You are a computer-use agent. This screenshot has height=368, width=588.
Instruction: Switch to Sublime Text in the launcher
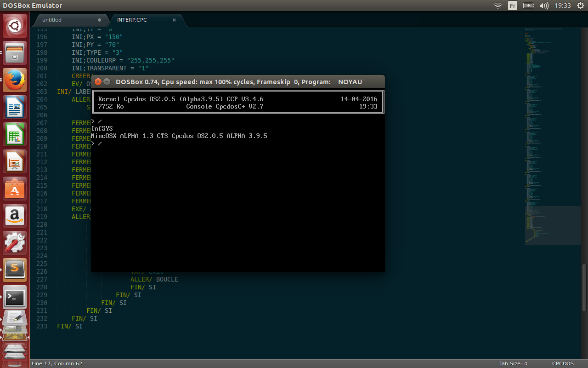click(x=15, y=270)
